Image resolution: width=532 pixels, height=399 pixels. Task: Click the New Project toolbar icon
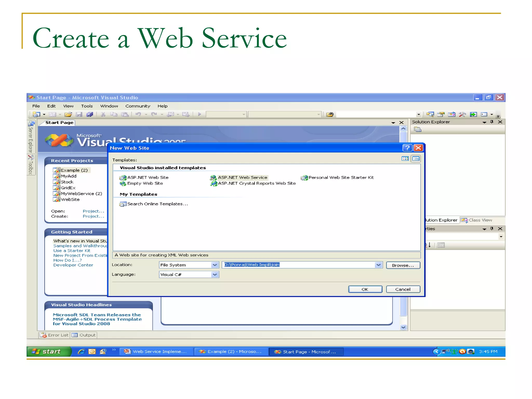[37, 114]
